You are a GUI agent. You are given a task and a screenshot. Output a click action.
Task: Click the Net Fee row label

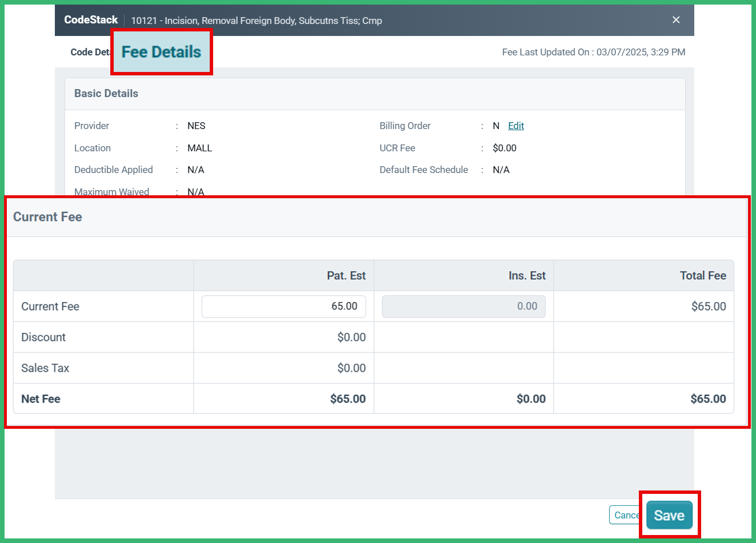tap(41, 399)
